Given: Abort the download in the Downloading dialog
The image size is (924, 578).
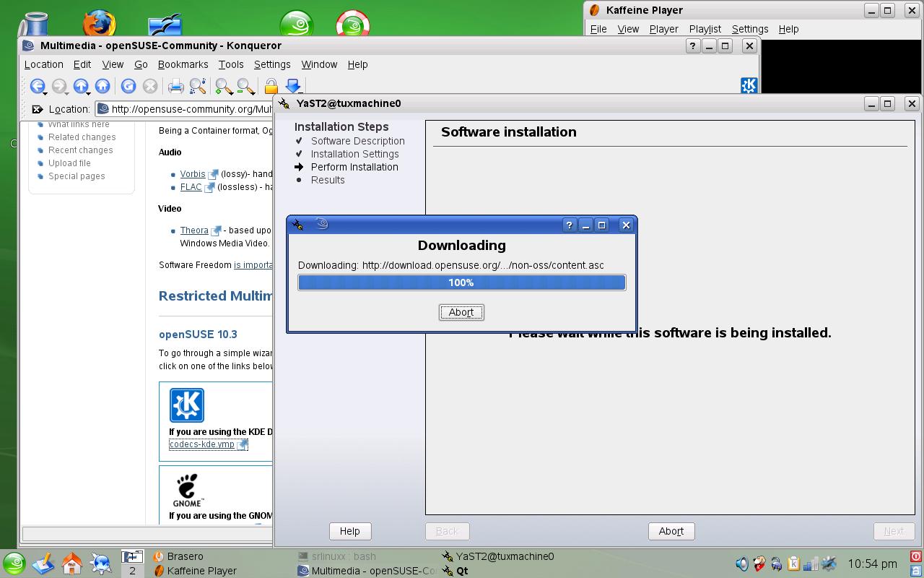Looking at the screenshot, I should 461,312.
